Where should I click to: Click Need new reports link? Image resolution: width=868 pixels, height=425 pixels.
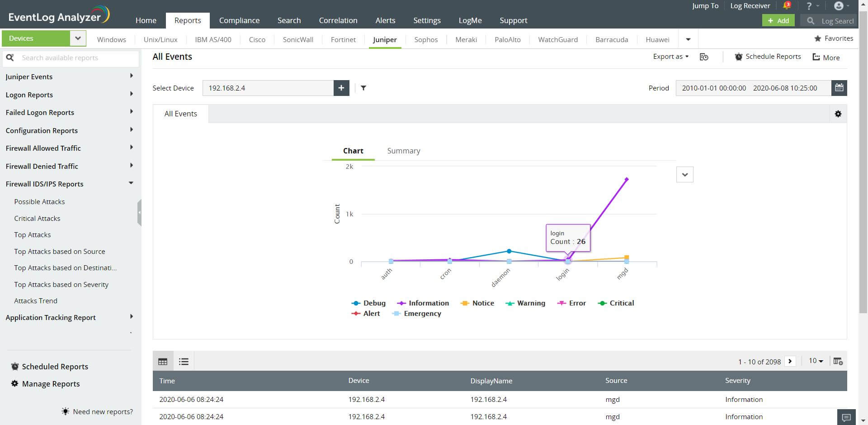[98, 411]
